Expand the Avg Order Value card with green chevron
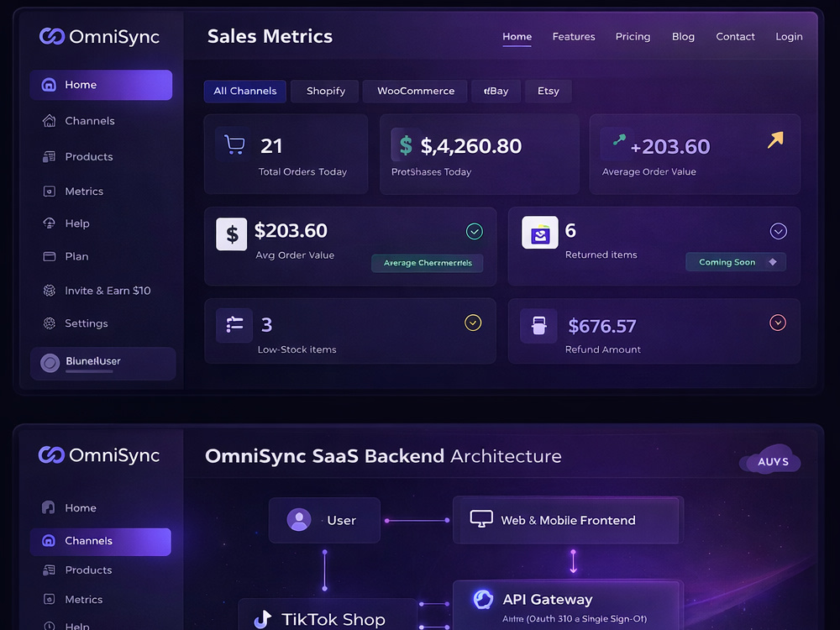The image size is (840, 630). point(474,232)
